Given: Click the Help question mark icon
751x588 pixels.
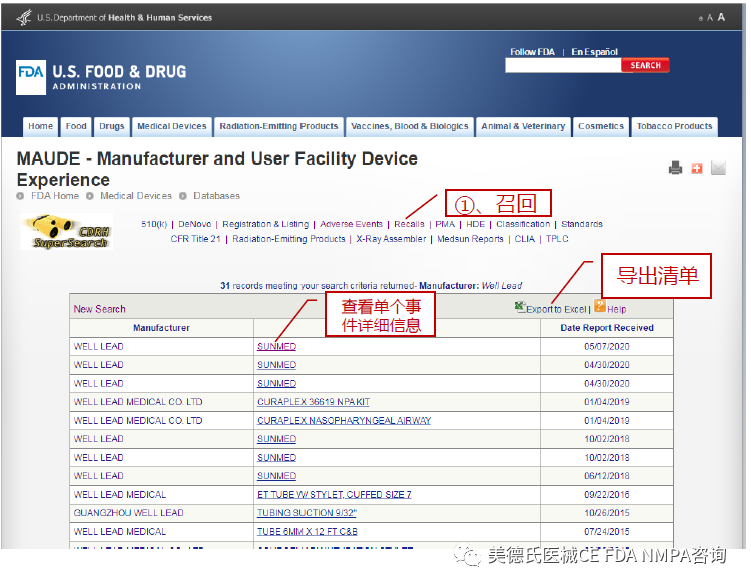Looking at the screenshot, I should pyautogui.click(x=600, y=307).
